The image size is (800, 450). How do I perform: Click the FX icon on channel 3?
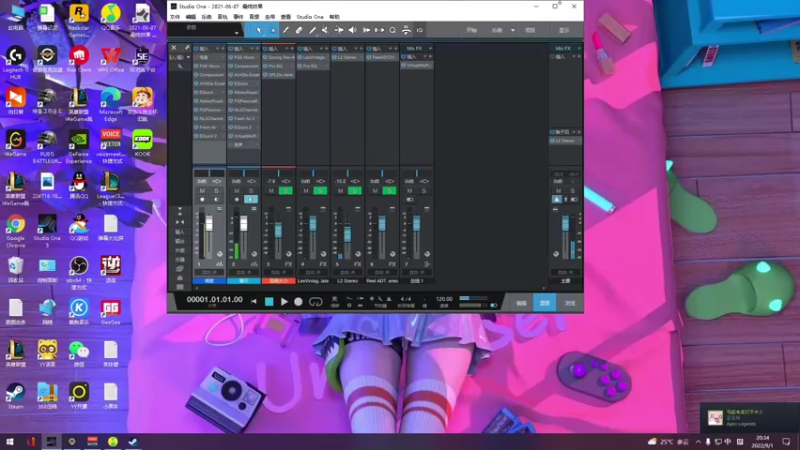pyautogui.click(x=288, y=264)
